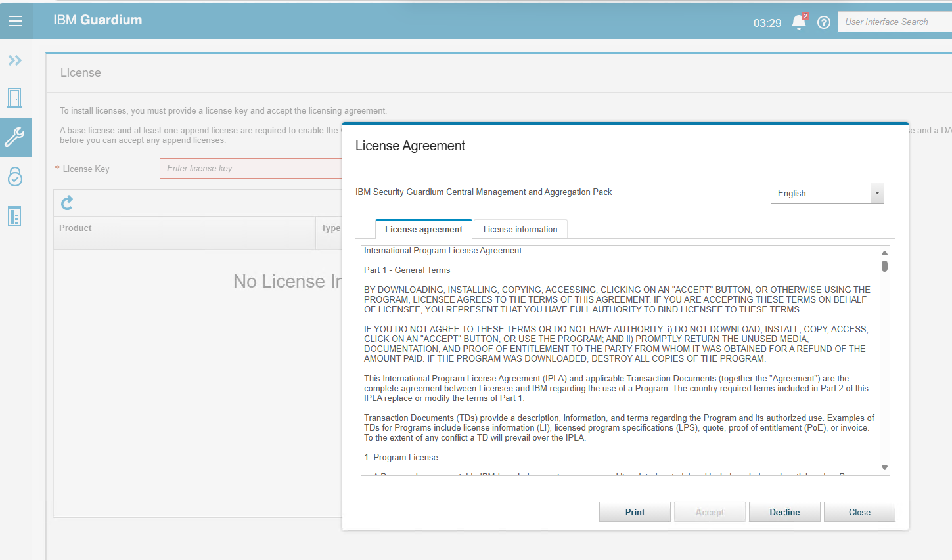This screenshot has width=952, height=560.
Task: Expand the navigation sidebar with double chevrons
Action: pos(15,60)
